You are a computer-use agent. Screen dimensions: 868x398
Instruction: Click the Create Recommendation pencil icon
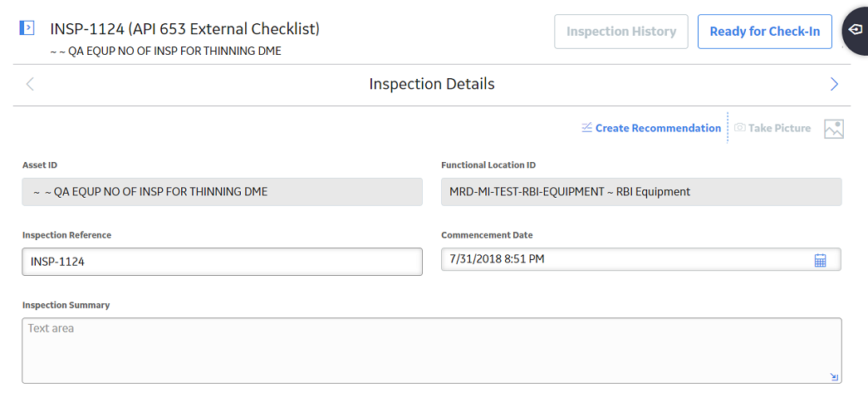[586, 128]
